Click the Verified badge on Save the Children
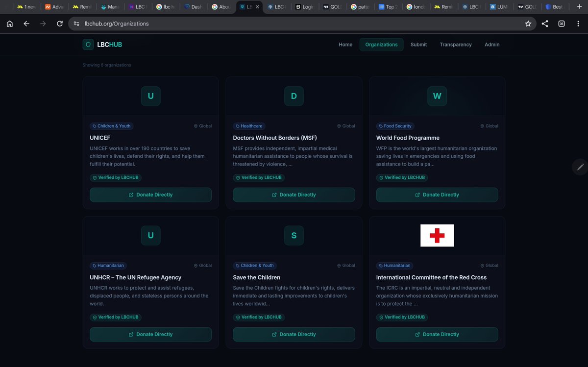This screenshot has width=588, height=367. tap(260, 317)
